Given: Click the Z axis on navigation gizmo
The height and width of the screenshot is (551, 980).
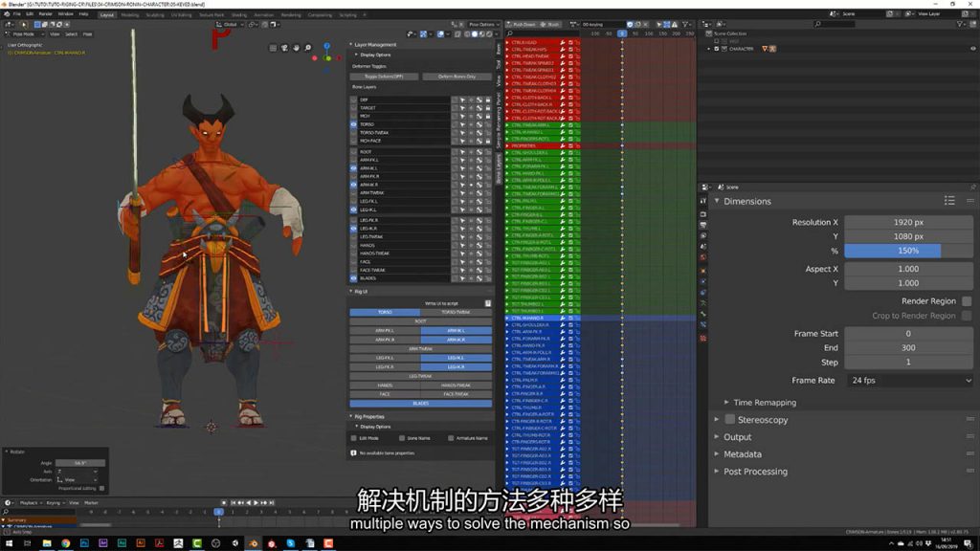Looking at the screenshot, I should (327, 46).
